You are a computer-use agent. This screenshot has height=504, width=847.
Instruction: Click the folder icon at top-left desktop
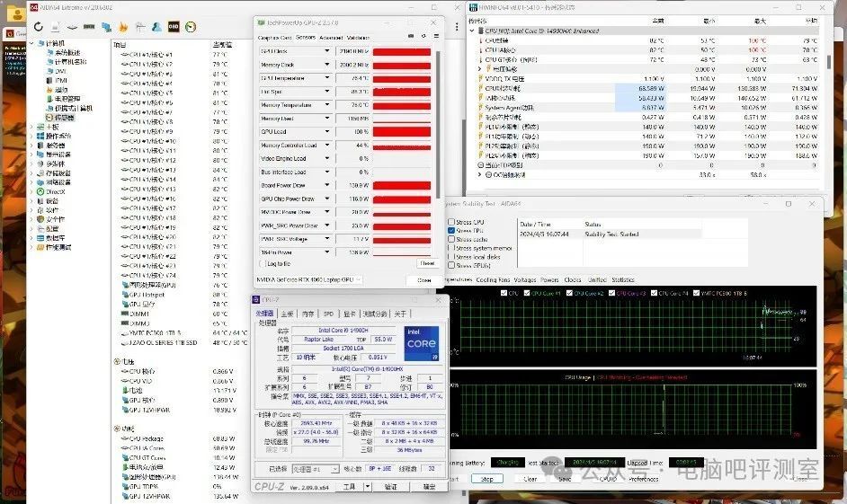(x=17, y=14)
